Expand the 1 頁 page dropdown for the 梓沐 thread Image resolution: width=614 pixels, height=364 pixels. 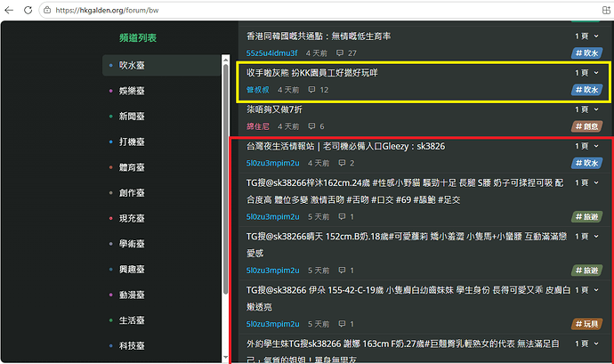pyautogui.click(x=586, y=182)
